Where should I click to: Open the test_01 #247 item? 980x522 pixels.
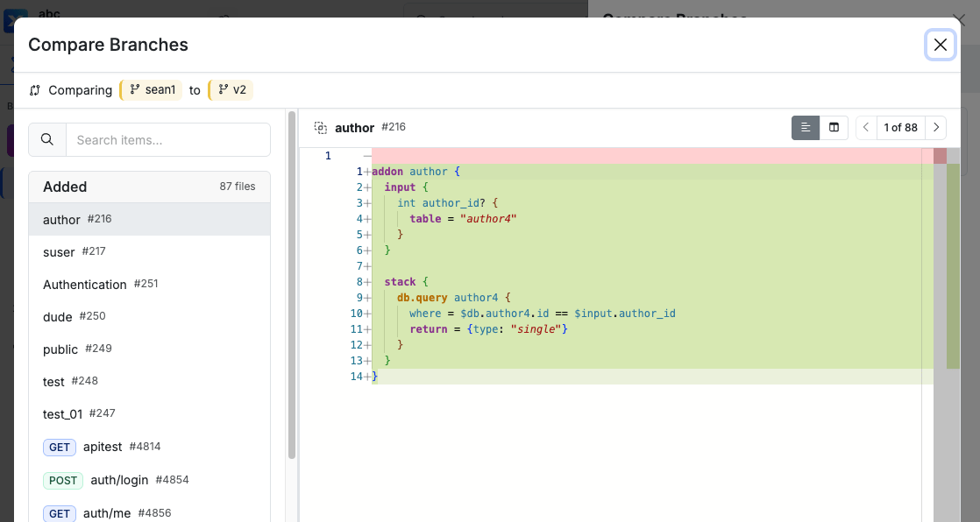pos(149,414)
